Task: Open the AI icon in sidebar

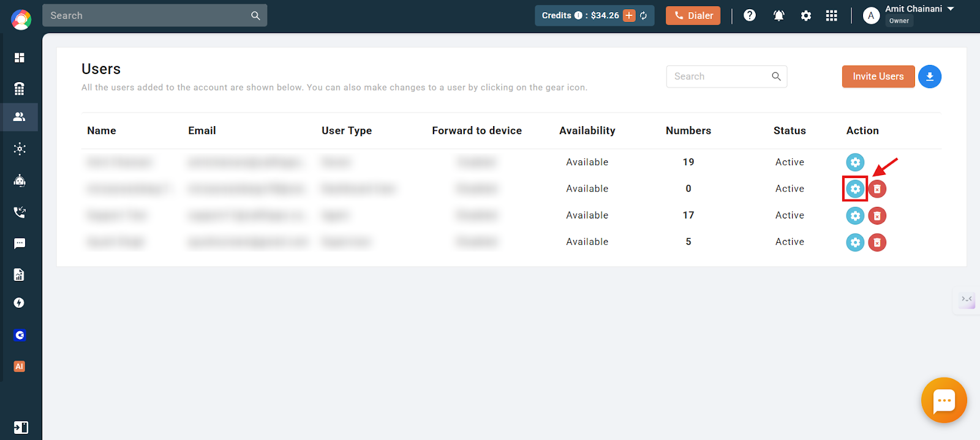Action: [20, 366]
